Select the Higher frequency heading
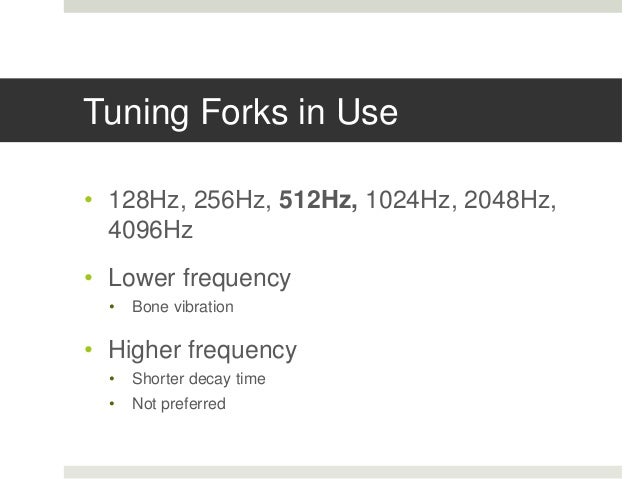This screenshot has width=638, height=479. (203, 351)
